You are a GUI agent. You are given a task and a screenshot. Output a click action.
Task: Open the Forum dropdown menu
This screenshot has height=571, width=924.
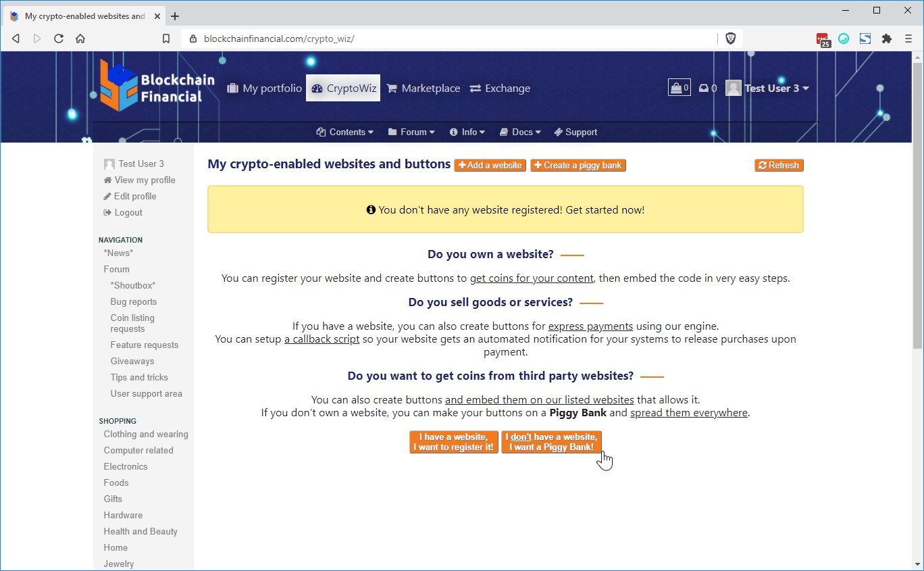[x=411, y=132]
